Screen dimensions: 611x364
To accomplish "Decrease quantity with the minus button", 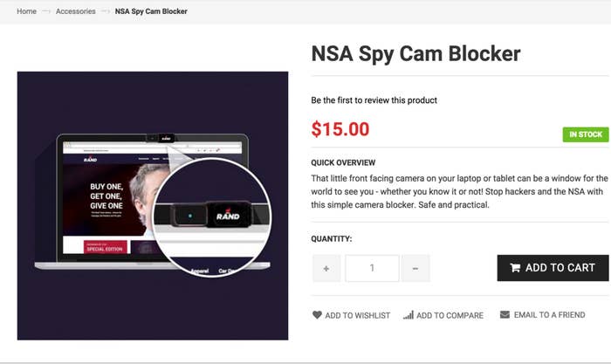I will point(415,268).
